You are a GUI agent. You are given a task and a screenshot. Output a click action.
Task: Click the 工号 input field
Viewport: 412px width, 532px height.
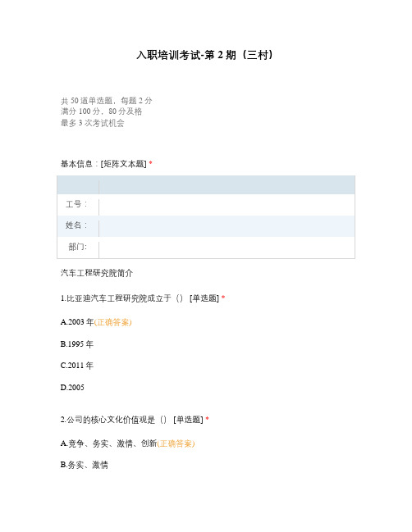click(x=227, y=205)
